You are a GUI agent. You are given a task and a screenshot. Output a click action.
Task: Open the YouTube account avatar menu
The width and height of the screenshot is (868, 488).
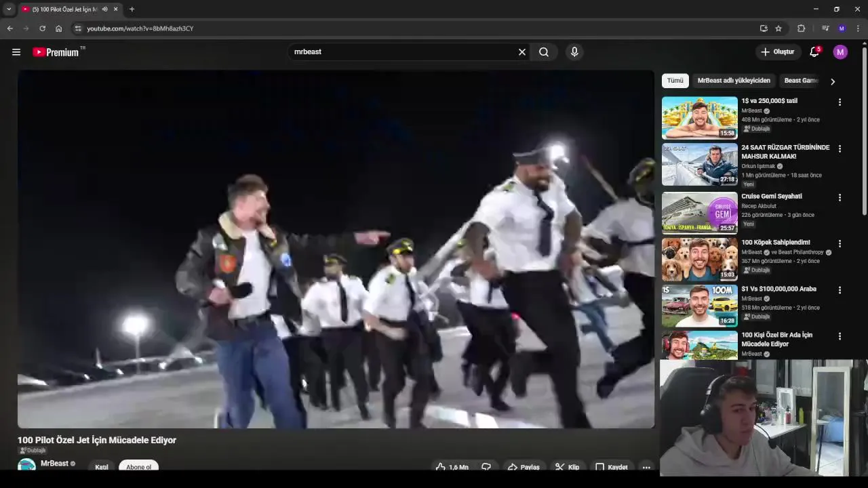(840, 52)
